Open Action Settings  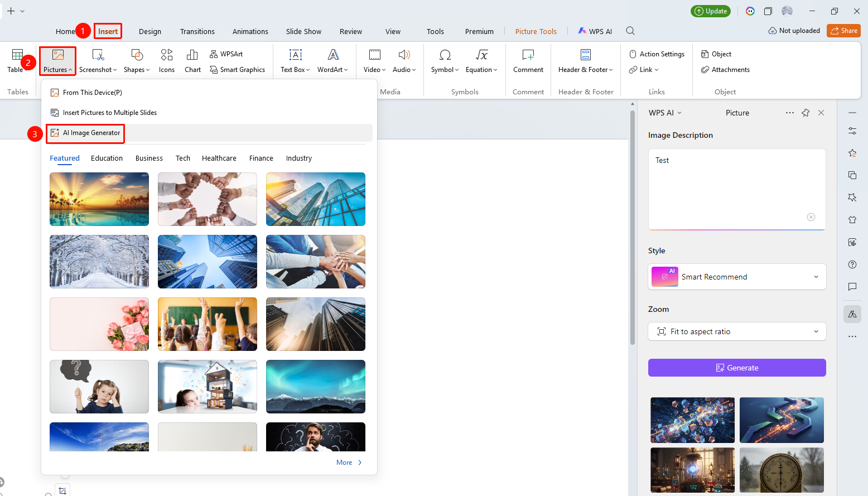click(x=657, y=54)
